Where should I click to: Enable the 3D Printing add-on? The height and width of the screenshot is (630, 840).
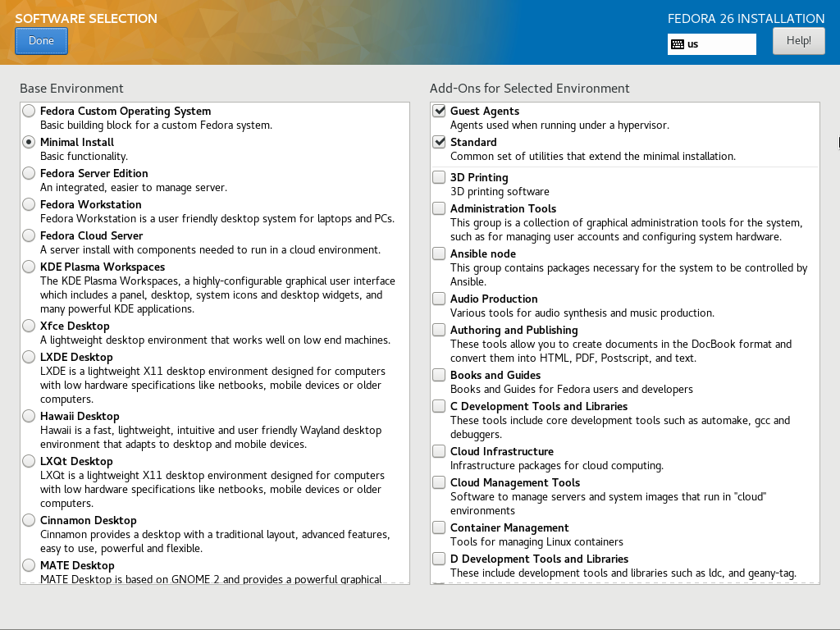coord(440,177)
